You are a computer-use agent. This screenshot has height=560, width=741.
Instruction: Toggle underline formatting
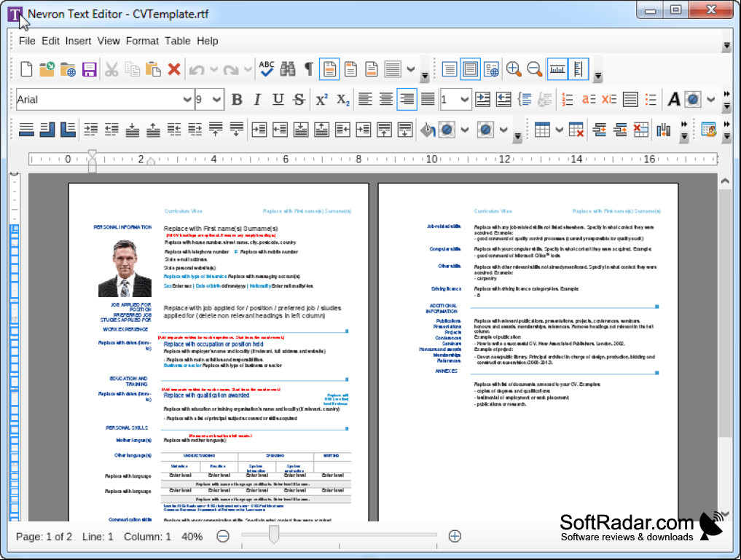[x=278, y=100]
